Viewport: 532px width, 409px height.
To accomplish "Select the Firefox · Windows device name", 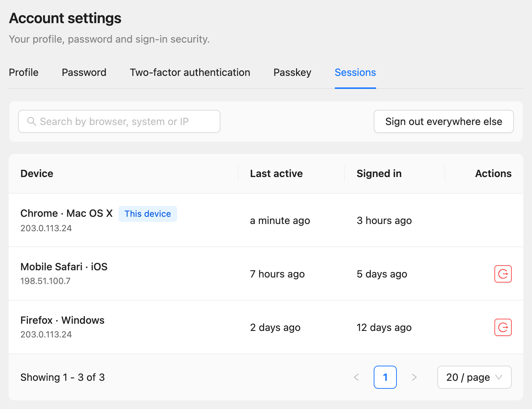I will click(63, 320).
